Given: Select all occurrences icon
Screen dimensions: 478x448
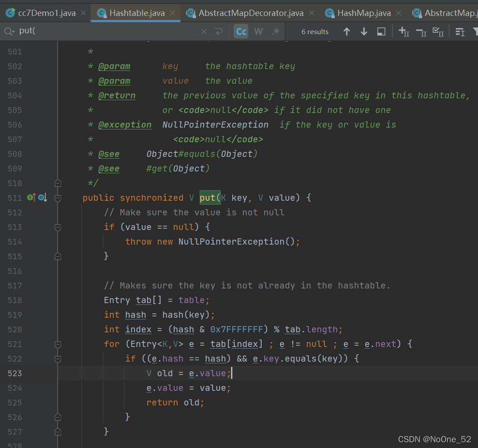Looking at the screenshot, I should click(x=438, y=31).
